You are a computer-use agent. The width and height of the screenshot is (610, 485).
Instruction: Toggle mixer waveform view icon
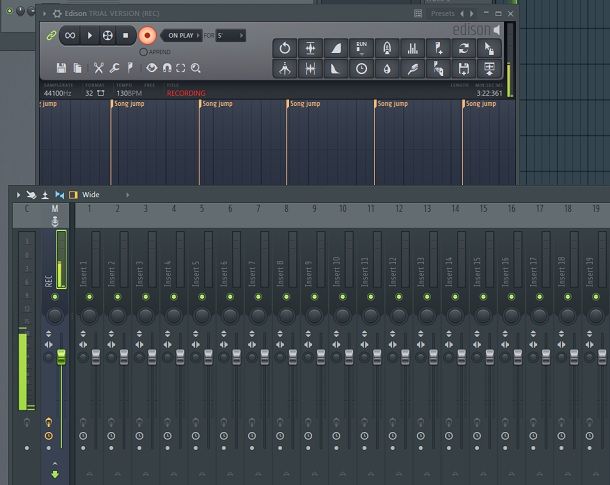click(x=60, y=195)
